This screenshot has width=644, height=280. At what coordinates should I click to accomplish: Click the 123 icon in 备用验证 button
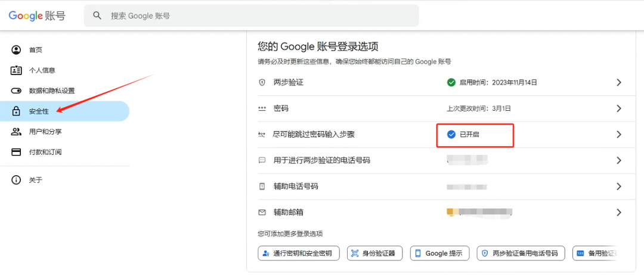click(x=580, y=253)
